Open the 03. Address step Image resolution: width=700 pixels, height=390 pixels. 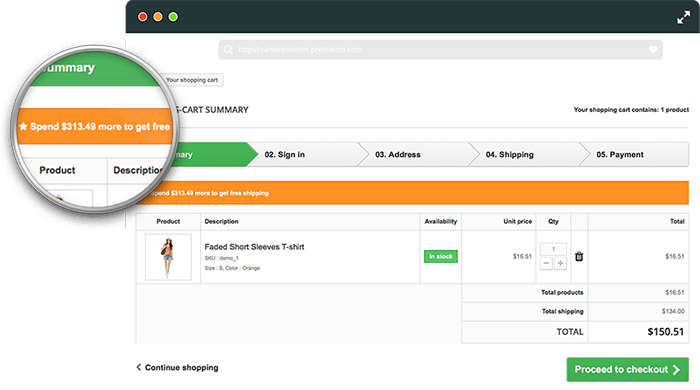click(x=398, y=154)
